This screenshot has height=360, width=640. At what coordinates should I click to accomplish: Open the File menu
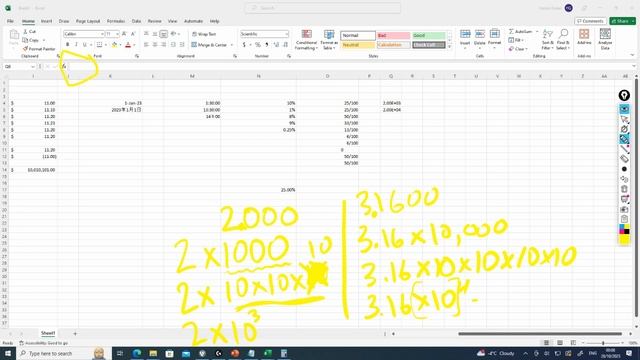10,21
